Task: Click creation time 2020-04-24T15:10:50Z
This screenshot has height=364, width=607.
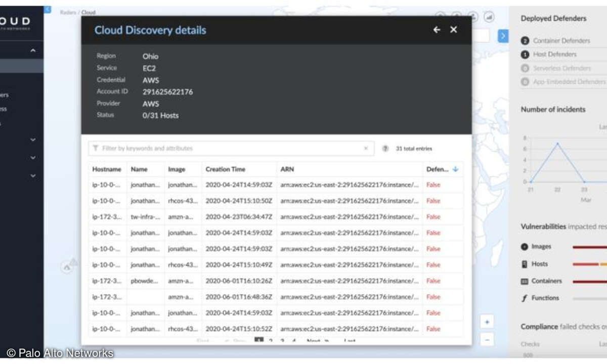Action: [239, 201]
